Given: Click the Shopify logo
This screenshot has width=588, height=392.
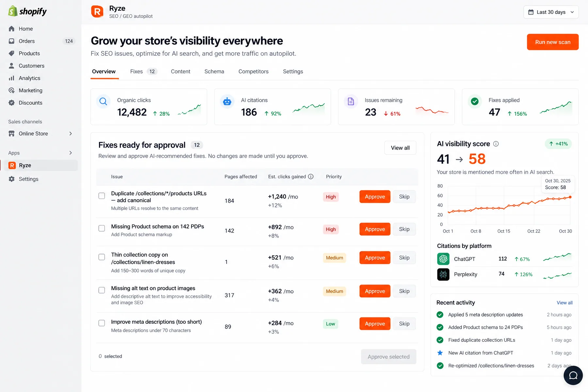Looking at the screenshot, I should point(27,11).
